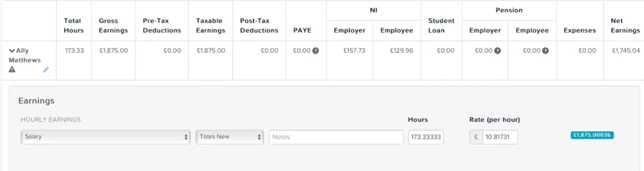Click the Gross Earnings column header

[x=113, y=26]
